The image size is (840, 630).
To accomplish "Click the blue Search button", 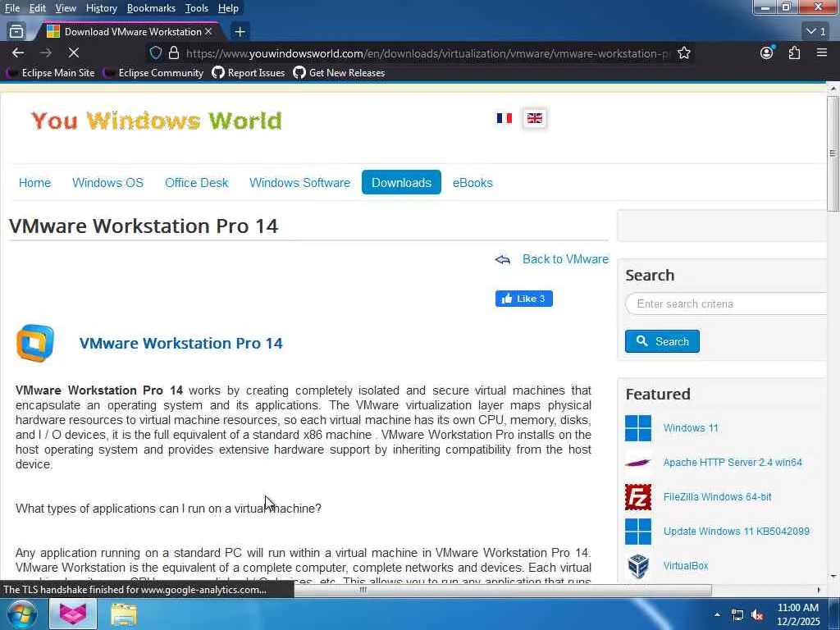I will point(662,341).
